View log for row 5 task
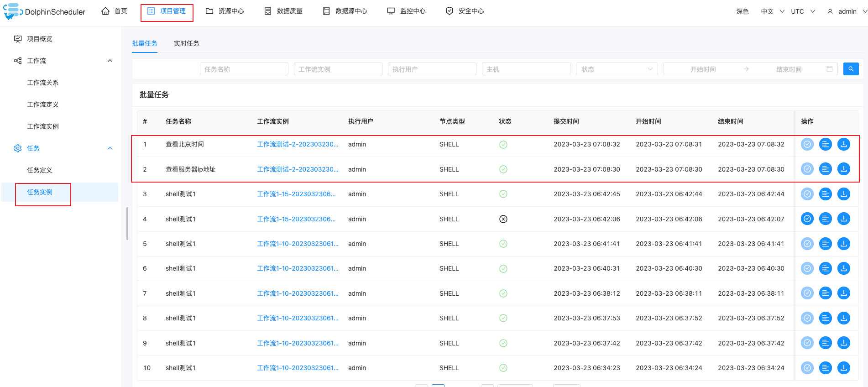 pyautogui.click(x=826, y=244)
